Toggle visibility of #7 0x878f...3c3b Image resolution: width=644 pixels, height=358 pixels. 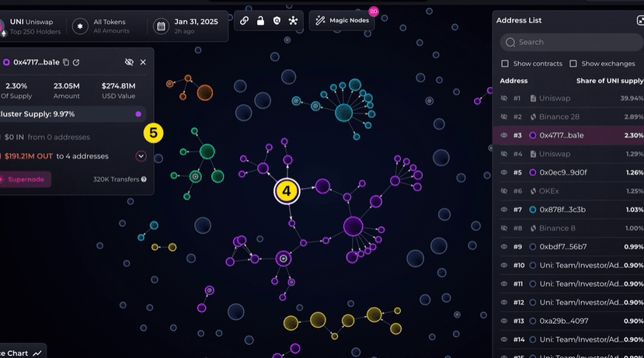[504, 210]
